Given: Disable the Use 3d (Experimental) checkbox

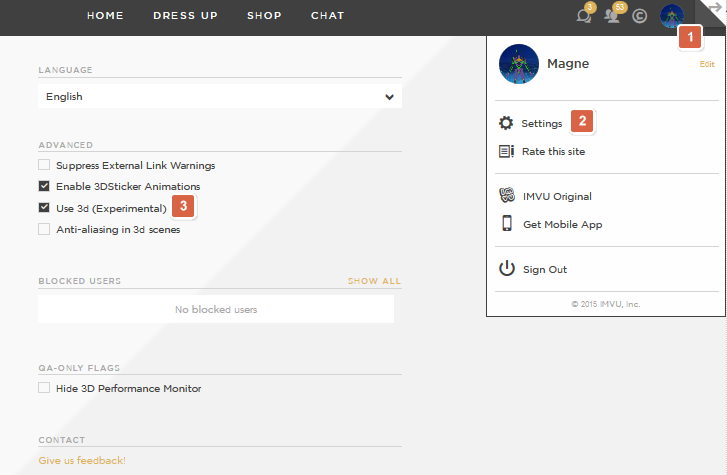Looking at the screenshot, I should click(44, 208).
